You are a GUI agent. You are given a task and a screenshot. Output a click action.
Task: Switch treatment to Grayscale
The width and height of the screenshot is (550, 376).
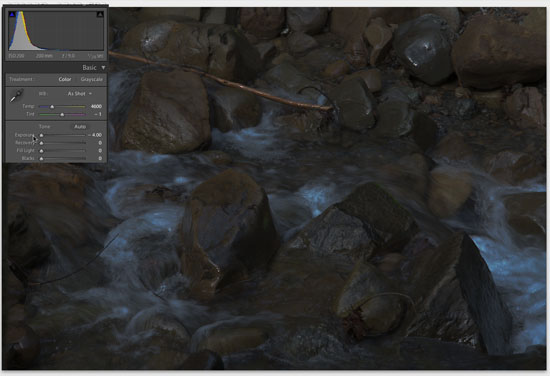tap(92, 79)
